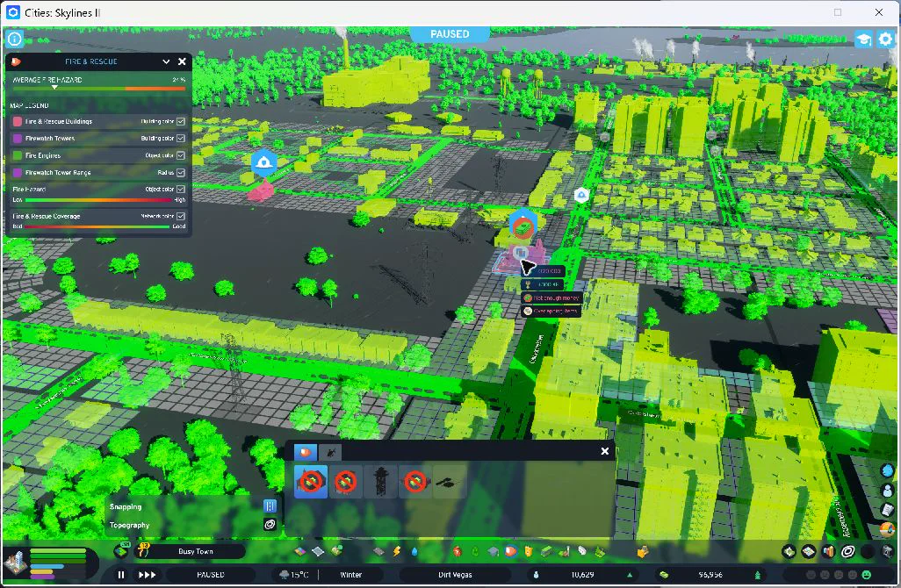The width and height of the screenshot is (901, 588).
Task: Open population statistics showing 10,629
Action: pyautogui.click(x=582, y=574)
